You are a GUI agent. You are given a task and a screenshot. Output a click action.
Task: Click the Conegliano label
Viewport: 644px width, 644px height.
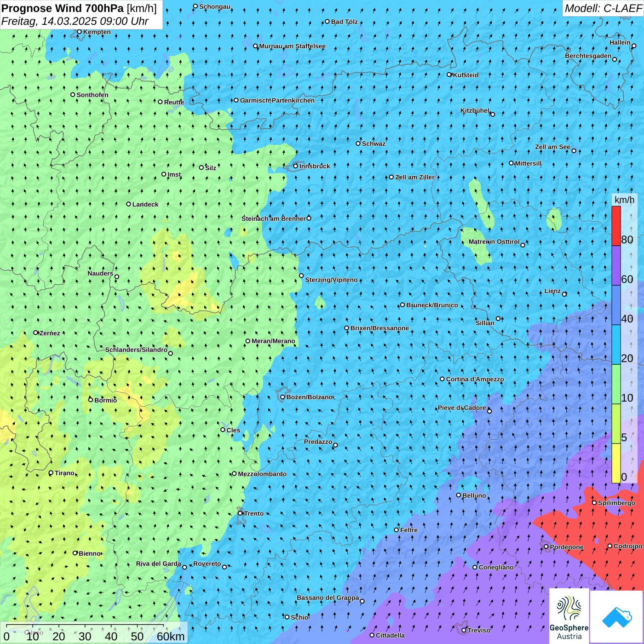click(496, 567)
